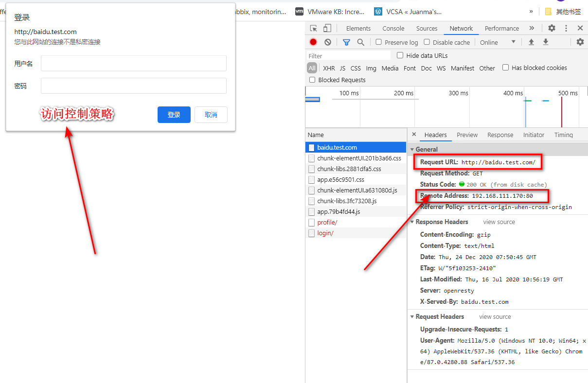The height and width of the screenshot is (383, 588).
Task: Check the Disable cache option
Action: click(427, 42)
